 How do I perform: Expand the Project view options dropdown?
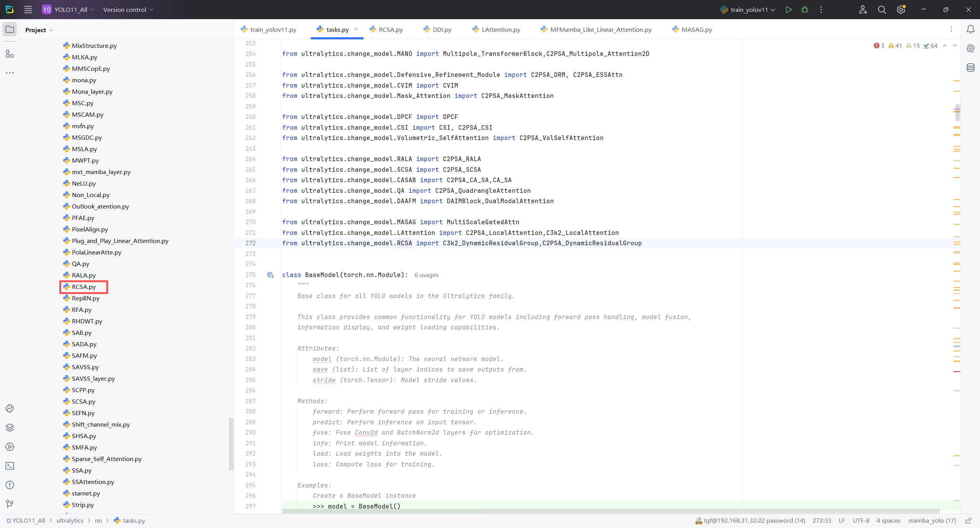coord(51,30)
